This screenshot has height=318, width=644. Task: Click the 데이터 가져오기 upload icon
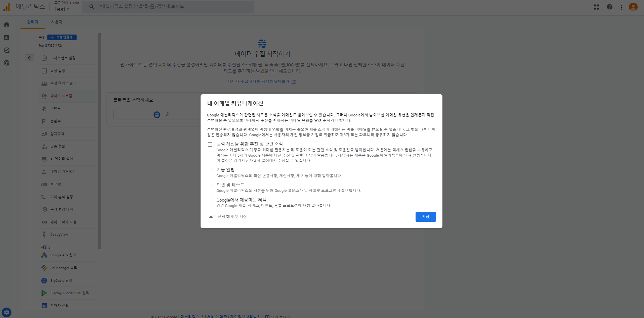coord(44,171)
